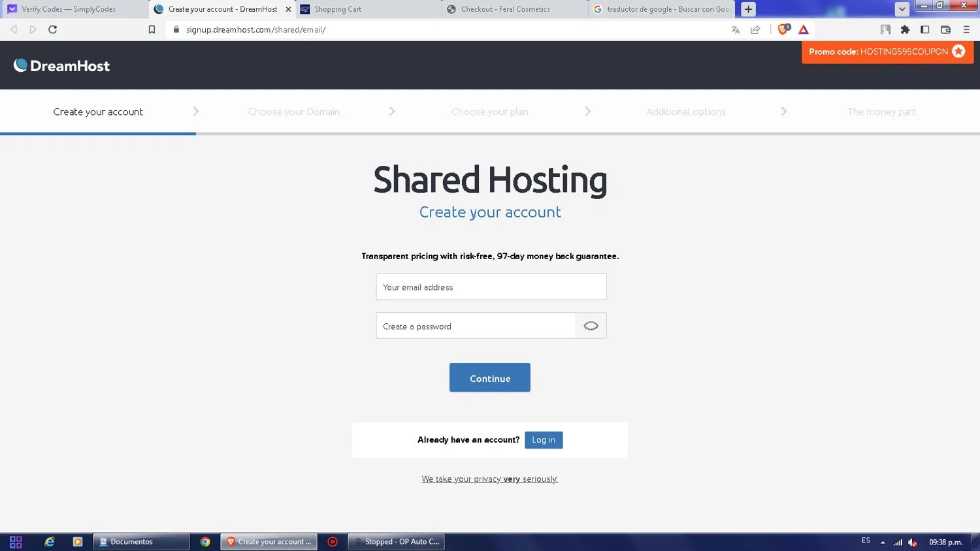
Task: Open the page translate icon in address bar
Action: [x=736, y=29]
